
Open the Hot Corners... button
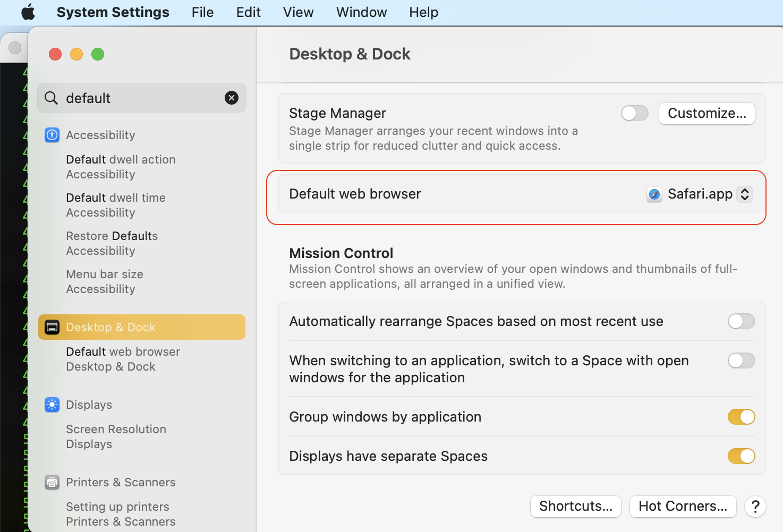[x=683, y=507]
